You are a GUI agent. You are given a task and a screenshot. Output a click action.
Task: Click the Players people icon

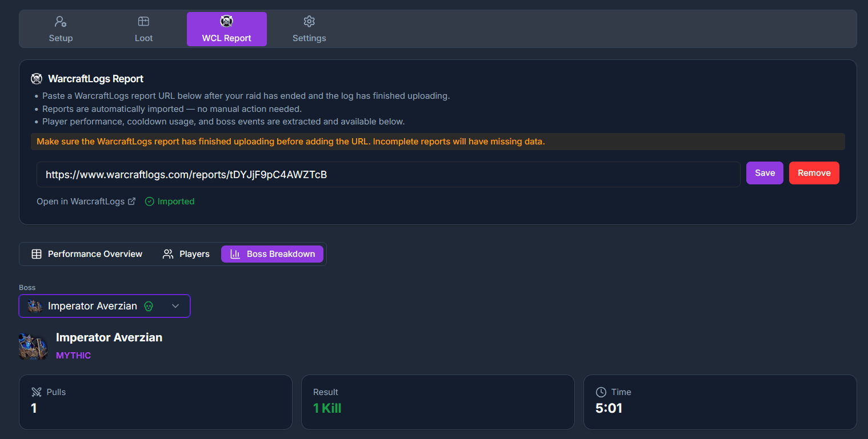(168, 254)
